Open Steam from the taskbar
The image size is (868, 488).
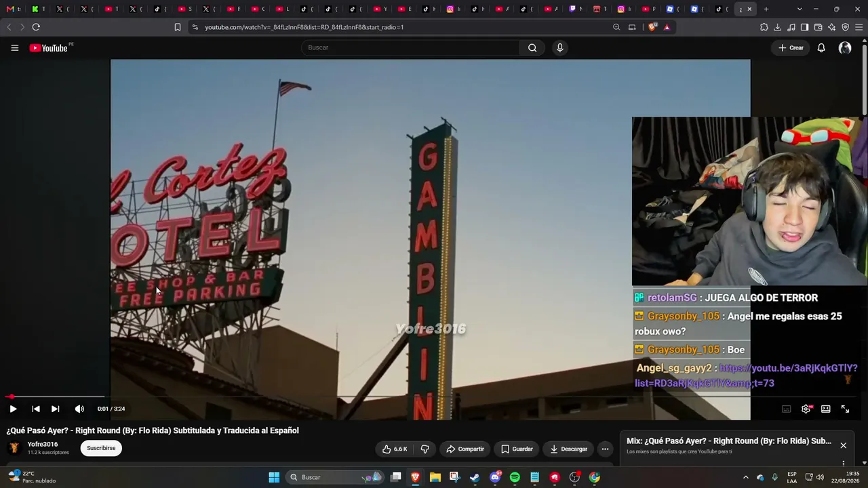[x=475, y=477]
